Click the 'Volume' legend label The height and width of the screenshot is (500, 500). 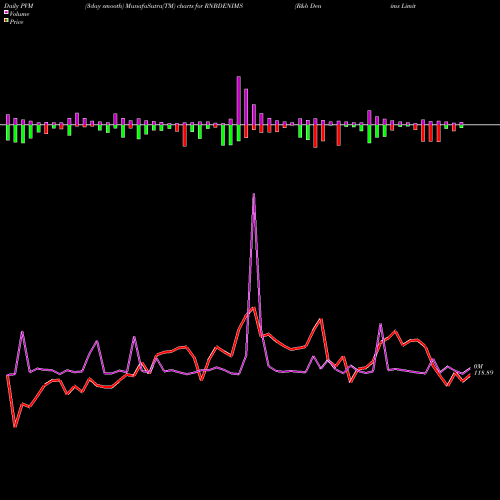coord(19,14)
